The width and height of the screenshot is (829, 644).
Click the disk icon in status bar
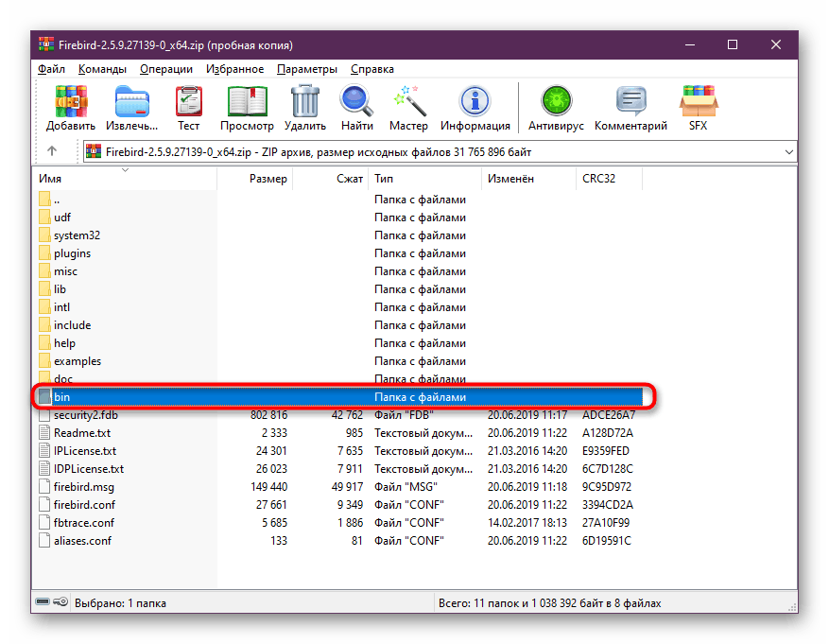[43, 601]
